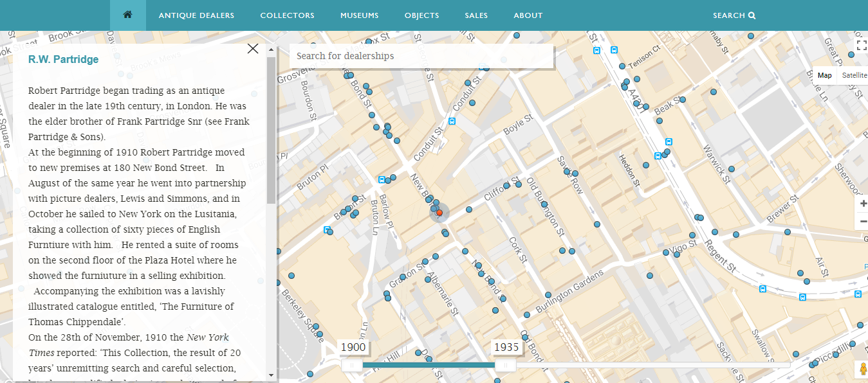
Task: Click the 1935 end year slider handle
Action: (505, 365)
